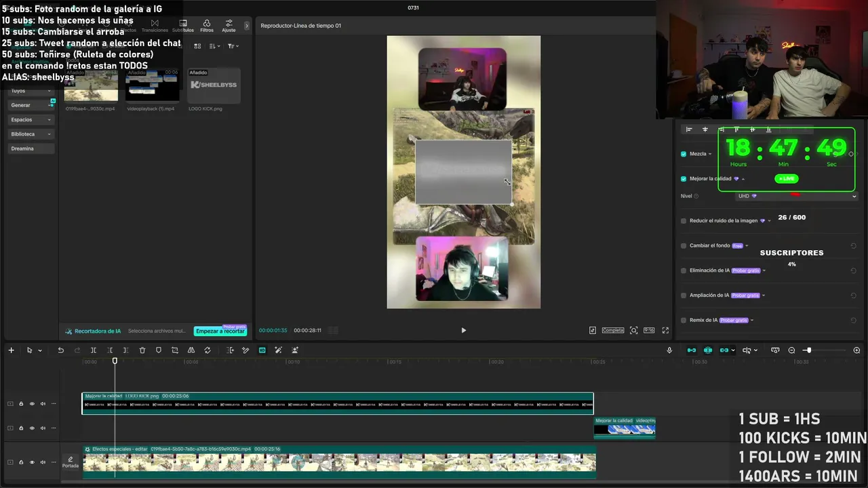Open the media sort options dropdown

point(215,46)
